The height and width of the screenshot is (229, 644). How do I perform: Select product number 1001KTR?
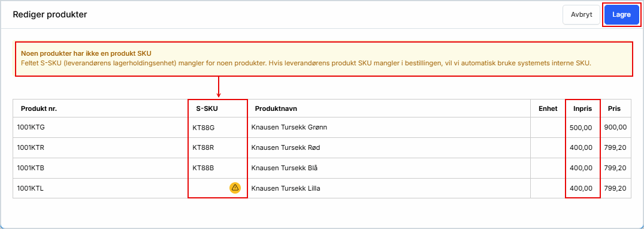[31, 147]
